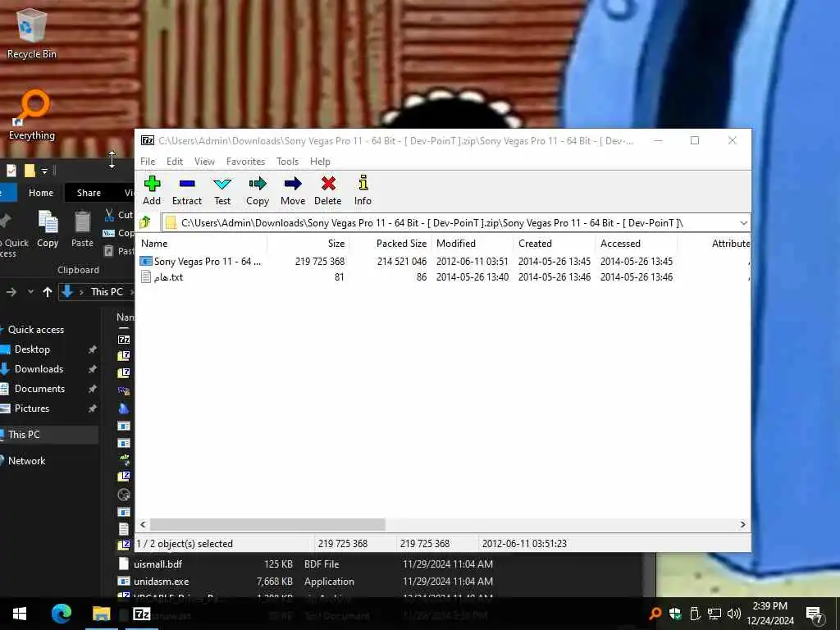
Task: Click the Add toolbar icon in 7-Zip
Action: (x=152, y=190)
